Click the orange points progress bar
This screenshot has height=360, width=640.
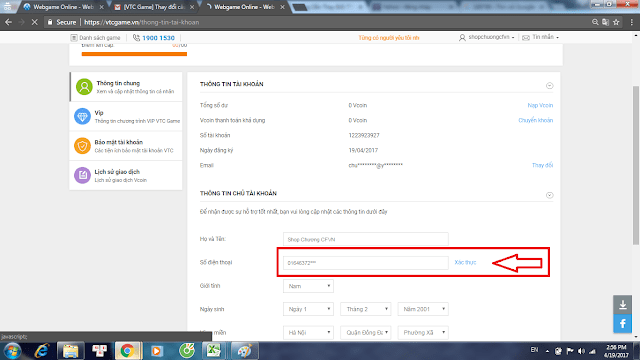(x=134, y=54)
